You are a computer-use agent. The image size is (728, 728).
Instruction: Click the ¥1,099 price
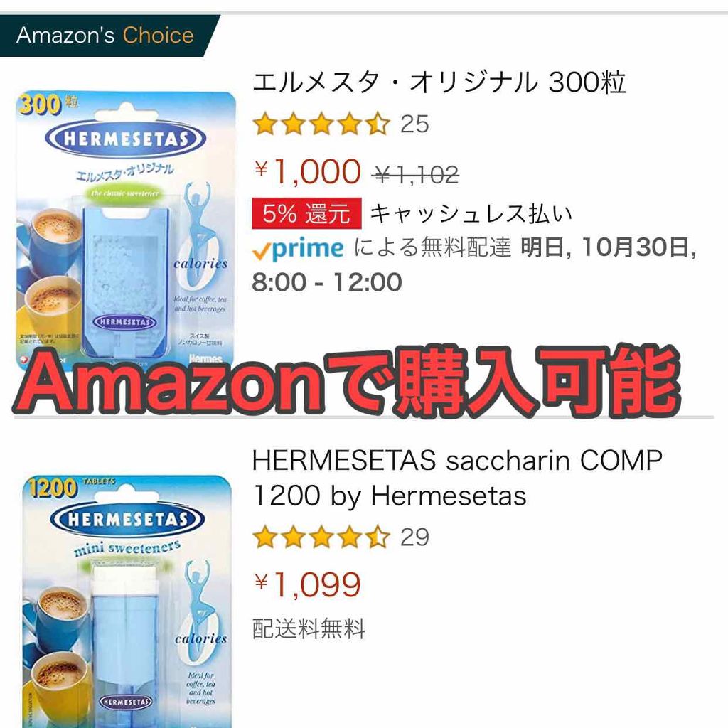[307, 584]
